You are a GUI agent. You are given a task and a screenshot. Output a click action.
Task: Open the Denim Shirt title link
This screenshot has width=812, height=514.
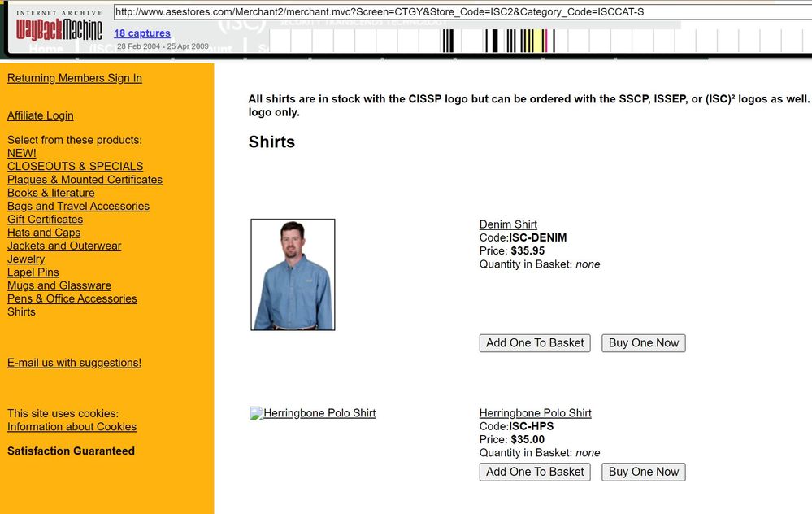click(x=508, y=224)
